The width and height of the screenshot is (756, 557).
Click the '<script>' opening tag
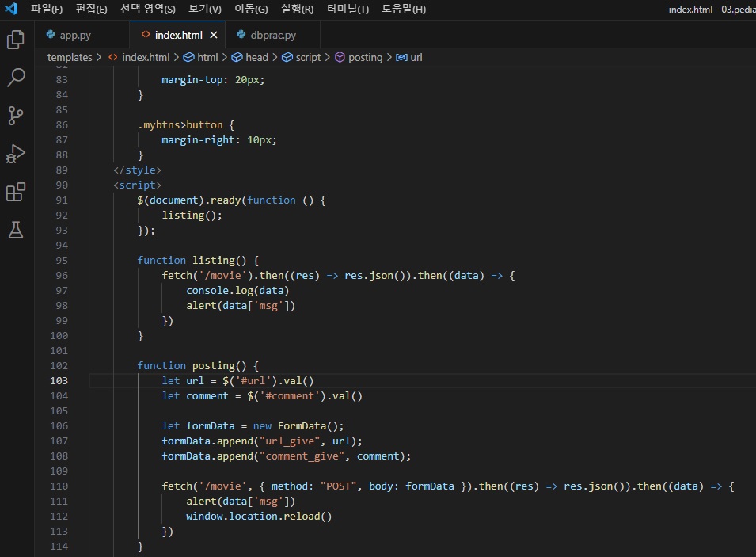pyautogui.click(x=138, y=185)
